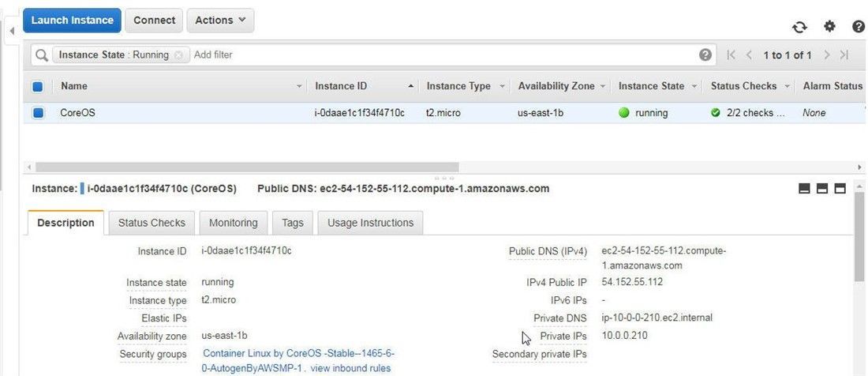Remove the Instance State Running filter

tap(178, 55)
